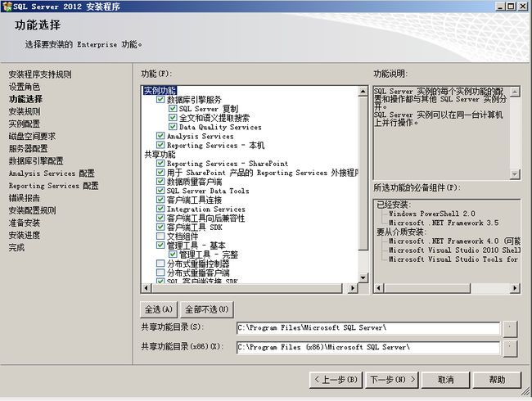Enable 分布式重播客户端 checkbox
Image resolution: width=532 pixels, height=401 pixels.
tap(160, 273)
